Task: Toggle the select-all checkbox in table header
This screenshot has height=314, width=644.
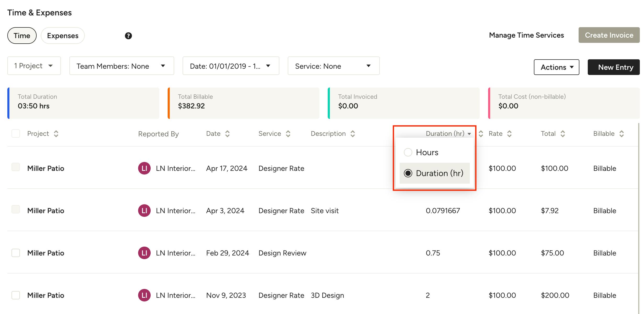Action: (16, 133)
